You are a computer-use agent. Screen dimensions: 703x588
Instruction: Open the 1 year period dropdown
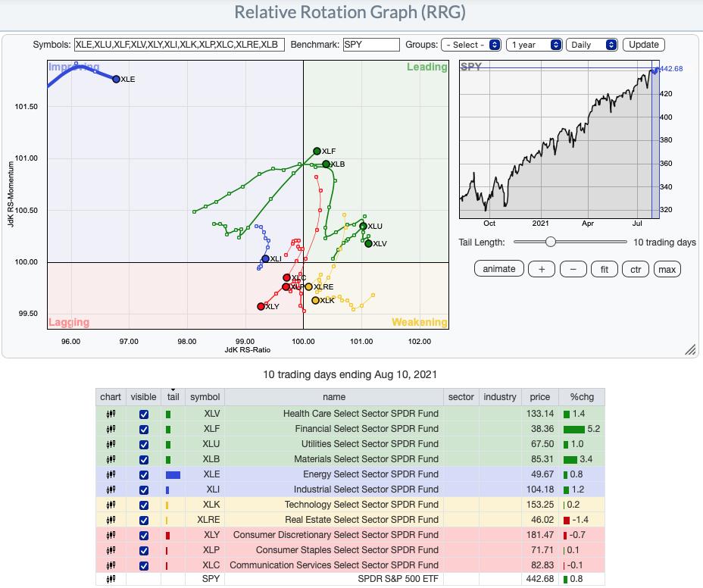pos(534,45)
